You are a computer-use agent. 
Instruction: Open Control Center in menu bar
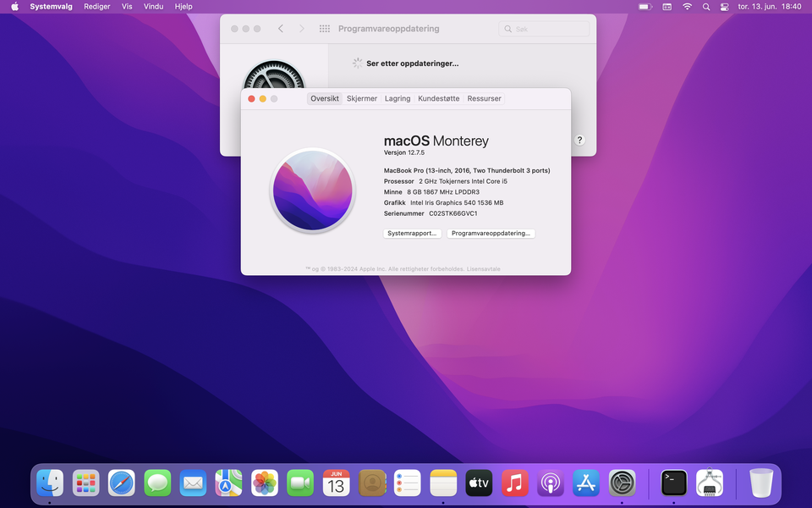[725, 7]
